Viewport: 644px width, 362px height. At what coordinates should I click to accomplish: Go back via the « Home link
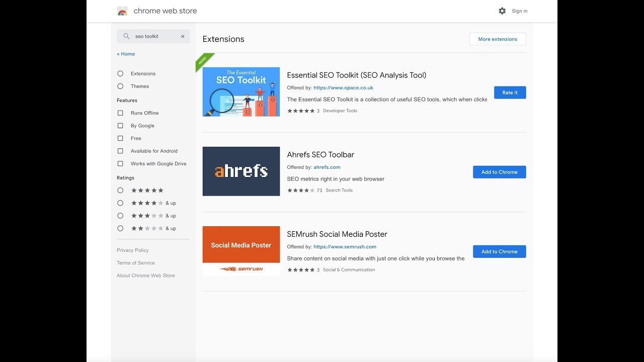(126, 54)
